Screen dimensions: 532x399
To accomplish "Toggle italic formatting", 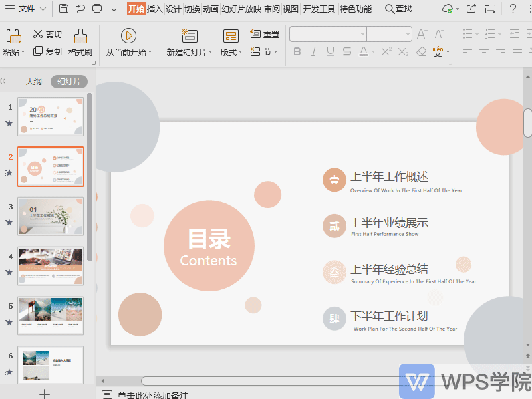I will [x=313, y=51].
